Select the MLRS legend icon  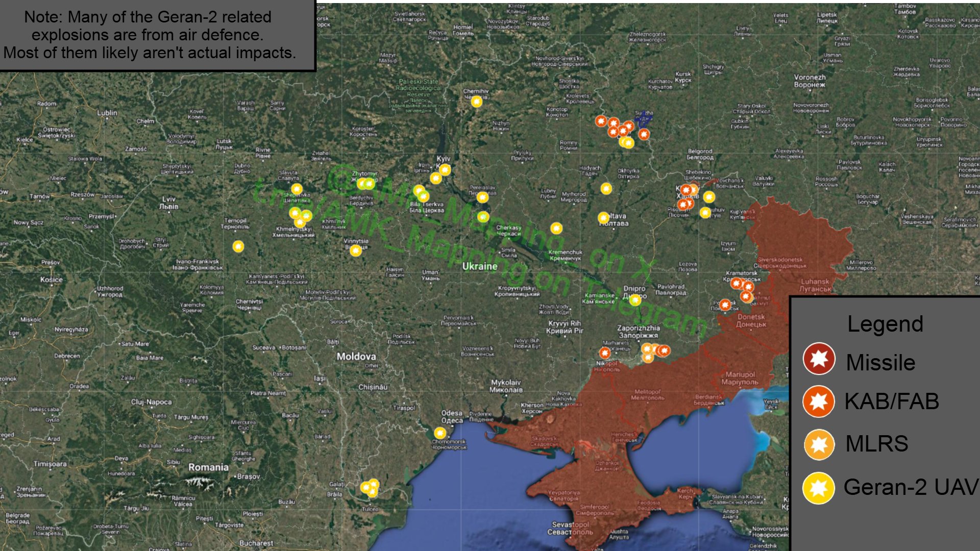819,444
